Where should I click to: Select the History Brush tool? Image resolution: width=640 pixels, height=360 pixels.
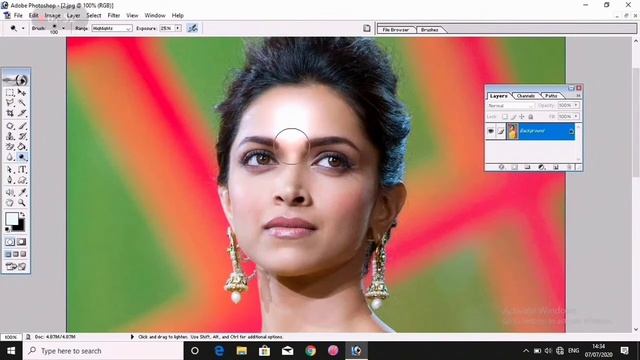22,136
